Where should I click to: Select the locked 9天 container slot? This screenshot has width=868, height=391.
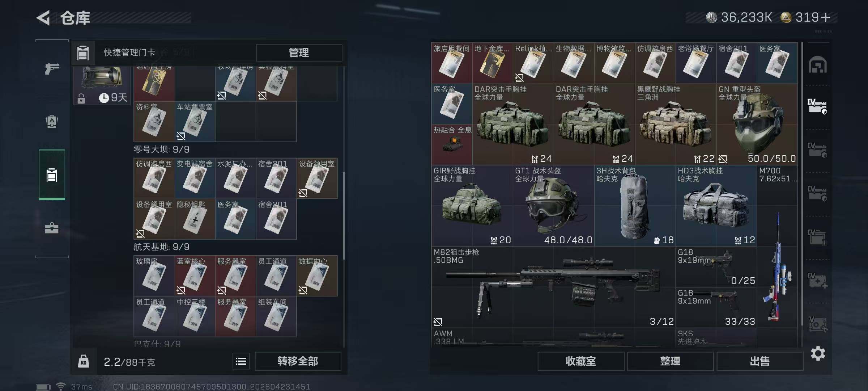coord(102,85)
